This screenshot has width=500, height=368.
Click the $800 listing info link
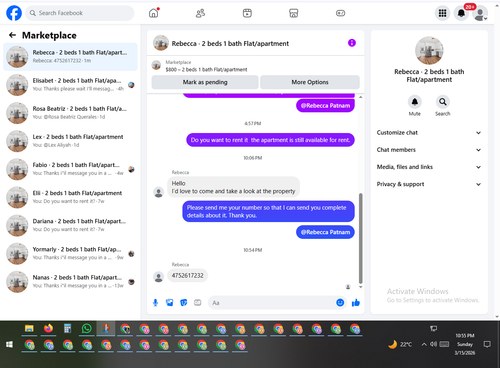click(x=206, y=70)
